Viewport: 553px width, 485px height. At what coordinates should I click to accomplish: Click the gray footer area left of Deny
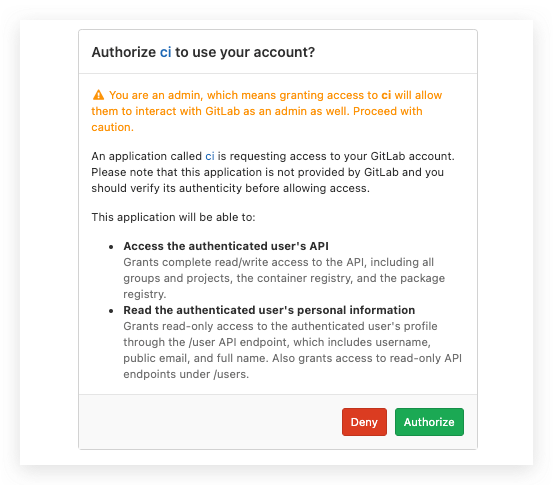[210, 422]
